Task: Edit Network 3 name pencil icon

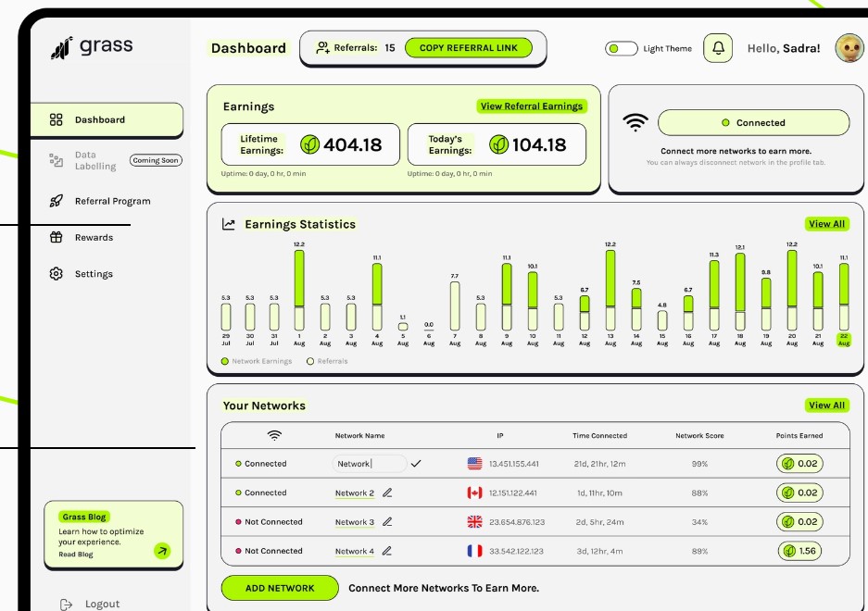Action: (387, 521)
